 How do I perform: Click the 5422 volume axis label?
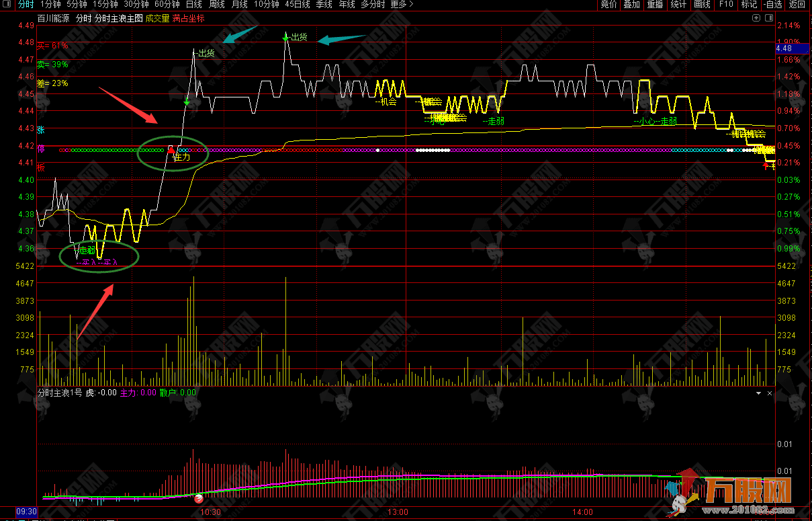pos(26,266)
